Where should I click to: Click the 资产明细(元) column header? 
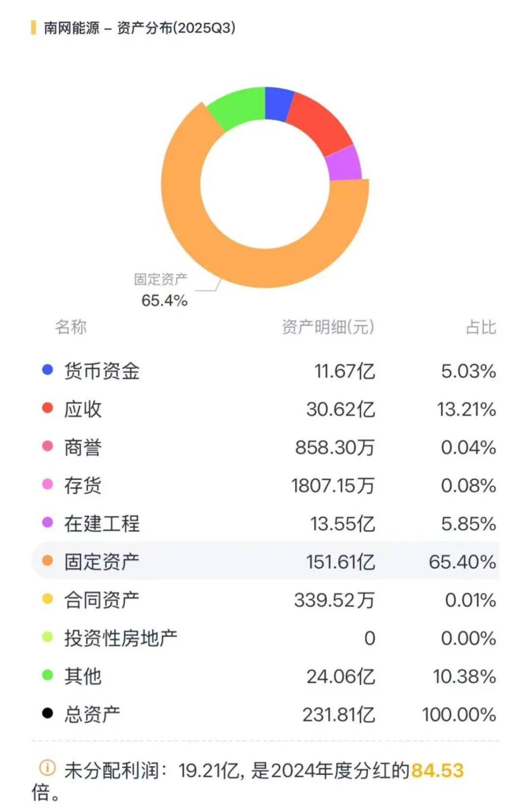[x=328, y=327]
